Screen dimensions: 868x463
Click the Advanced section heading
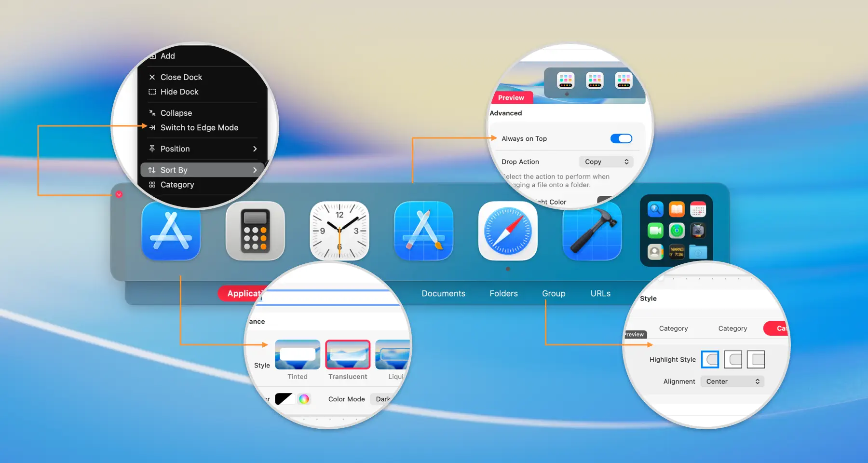(505, 113)
